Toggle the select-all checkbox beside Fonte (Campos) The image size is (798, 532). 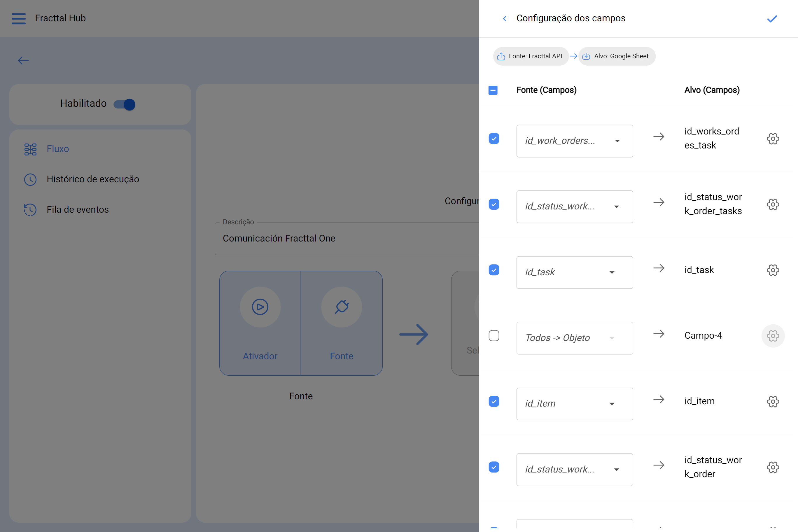(x=493, y=90)
